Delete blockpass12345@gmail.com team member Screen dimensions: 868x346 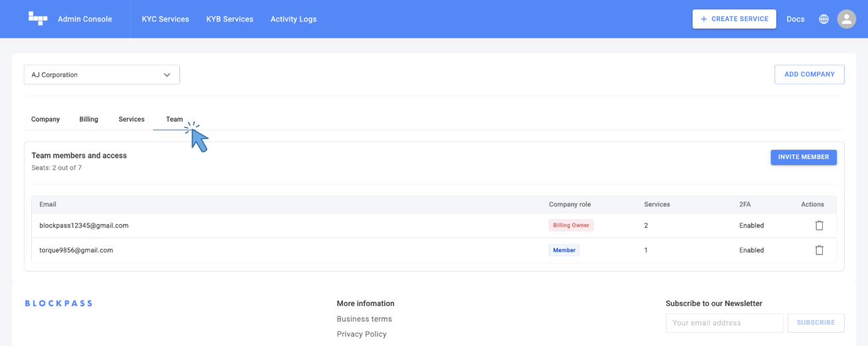click(x=819, y=226)
